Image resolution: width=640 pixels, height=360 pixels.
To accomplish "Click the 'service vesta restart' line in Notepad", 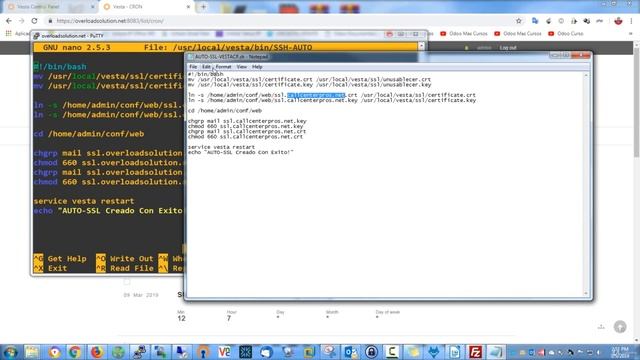I will (x=221, y=147).
